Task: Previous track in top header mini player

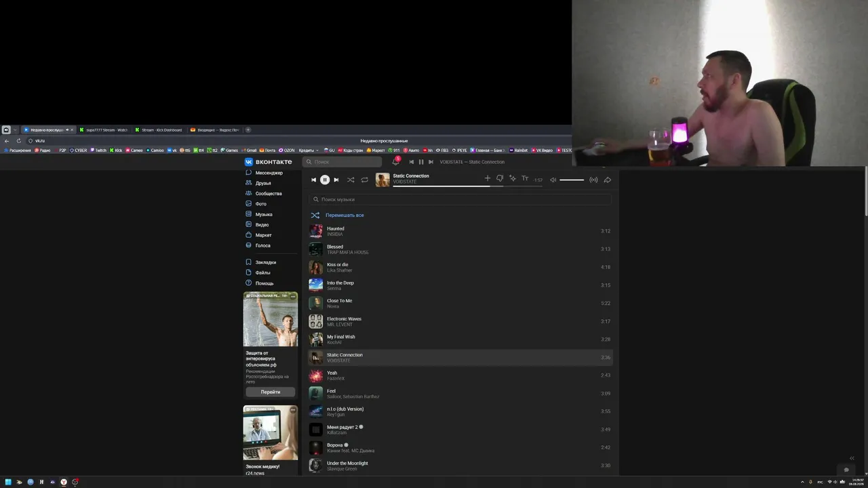Action: click(x=411, y=162)
